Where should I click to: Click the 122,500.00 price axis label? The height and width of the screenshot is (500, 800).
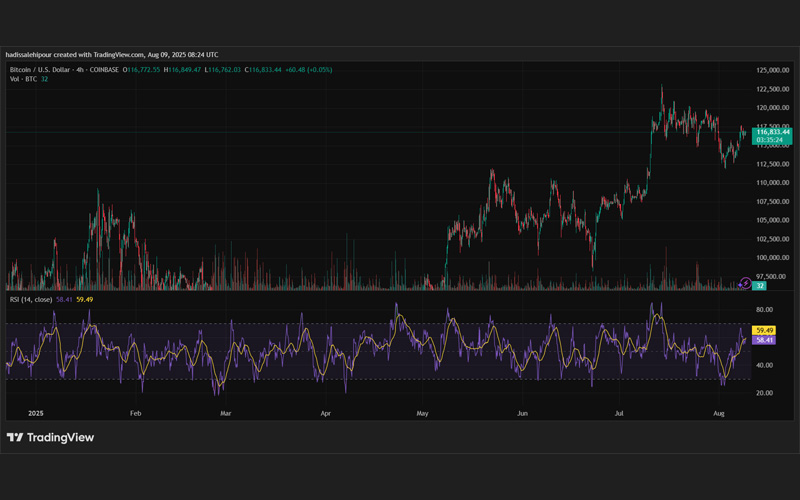[x=773, y=89]
